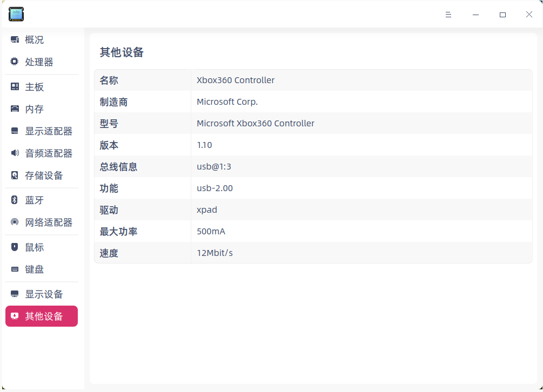
Task: Click the Bluetooth icon beside 蓝牙
Action: [x=14, y=200]
